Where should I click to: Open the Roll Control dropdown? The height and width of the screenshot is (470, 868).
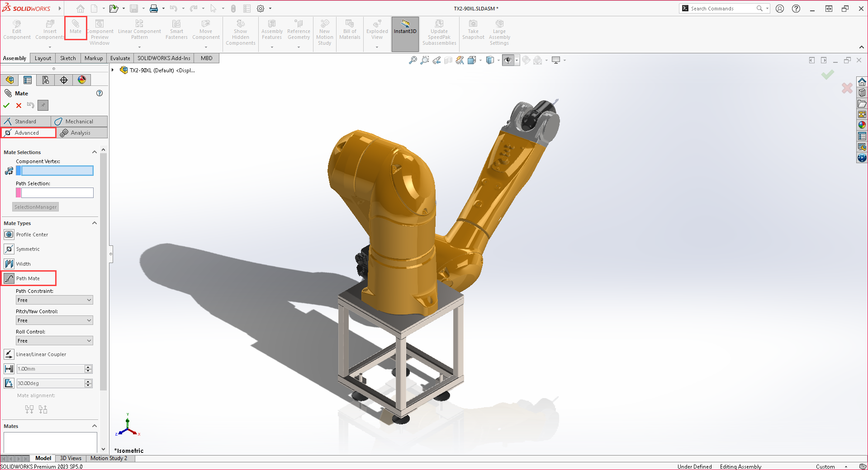tap(54, 340)
